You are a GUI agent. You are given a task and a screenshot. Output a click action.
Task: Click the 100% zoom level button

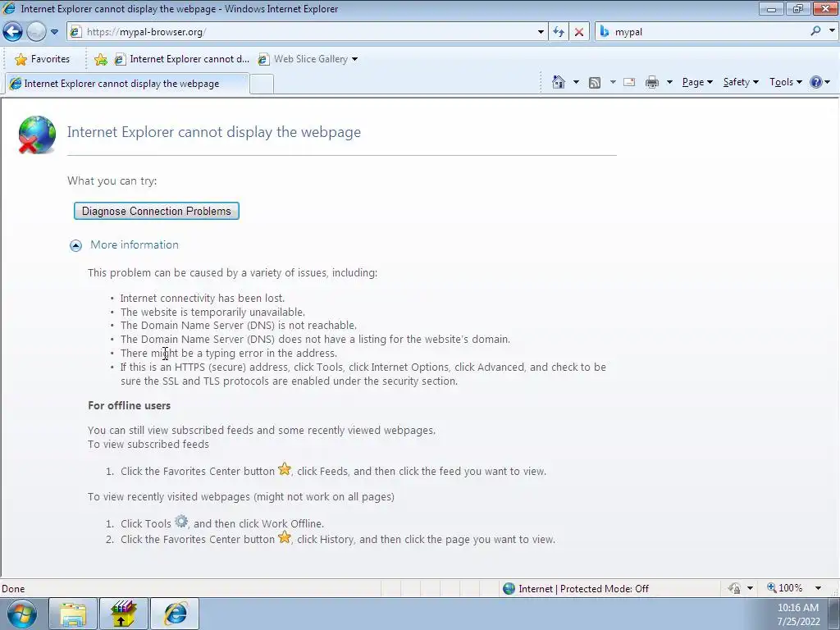[x=785, y=588]
